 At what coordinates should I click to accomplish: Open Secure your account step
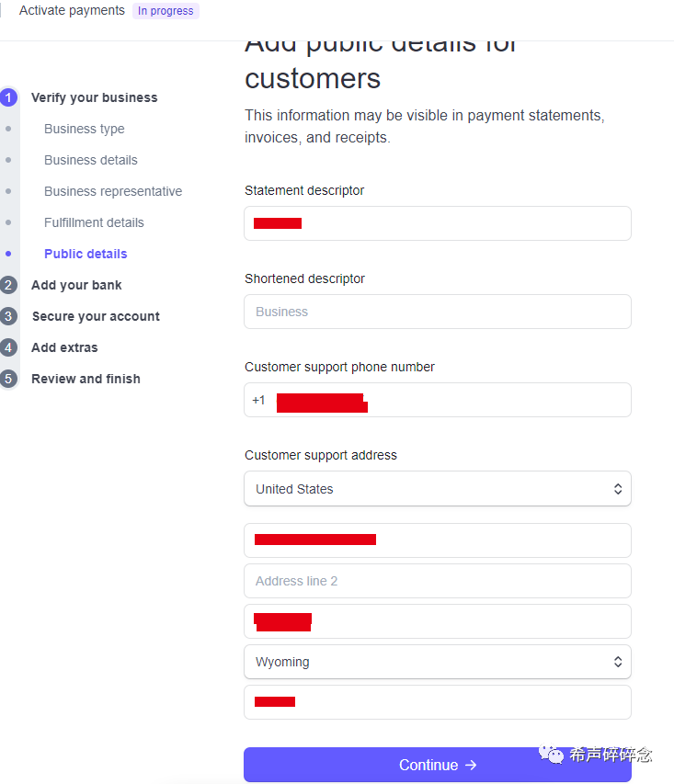pos(96,316)
